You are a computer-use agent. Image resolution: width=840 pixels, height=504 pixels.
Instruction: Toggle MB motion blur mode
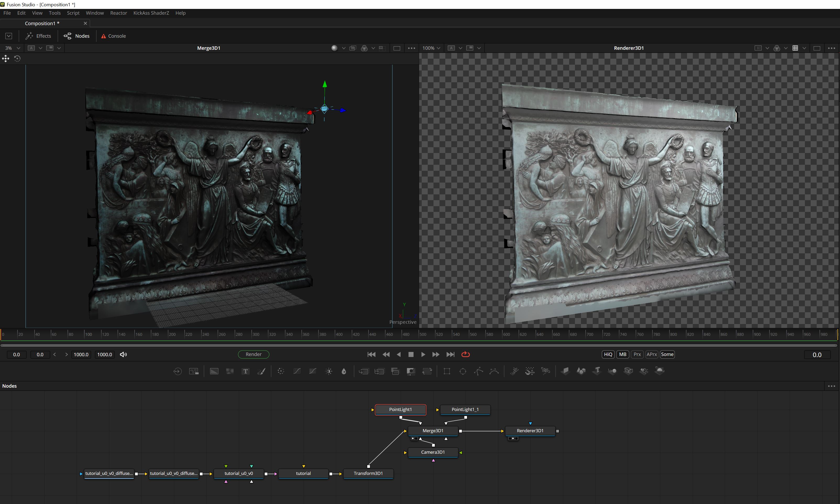pyautogui.click(x=623, y=354)
